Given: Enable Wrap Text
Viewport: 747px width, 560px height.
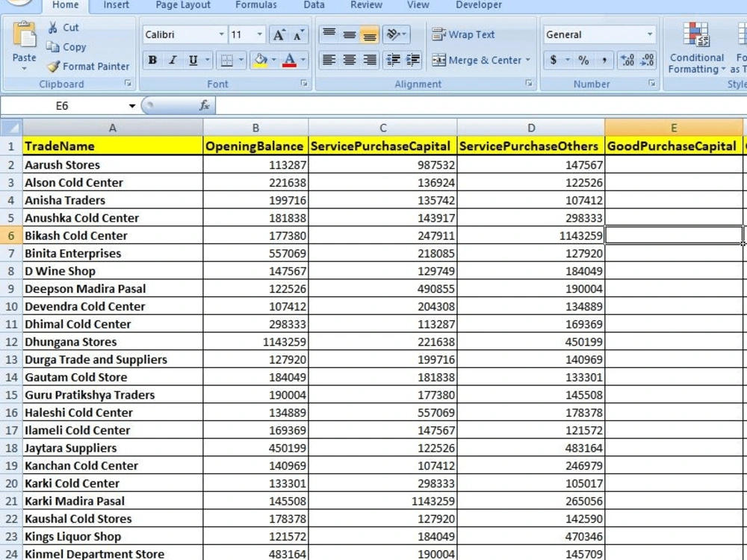Looking at the screenshot, I should [463, 34].
